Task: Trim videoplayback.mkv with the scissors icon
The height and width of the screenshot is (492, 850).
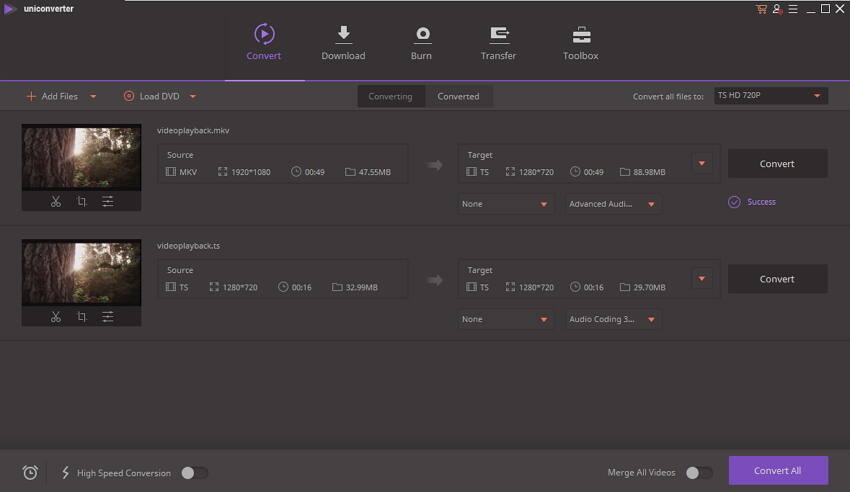Action: tap(55, 202)
